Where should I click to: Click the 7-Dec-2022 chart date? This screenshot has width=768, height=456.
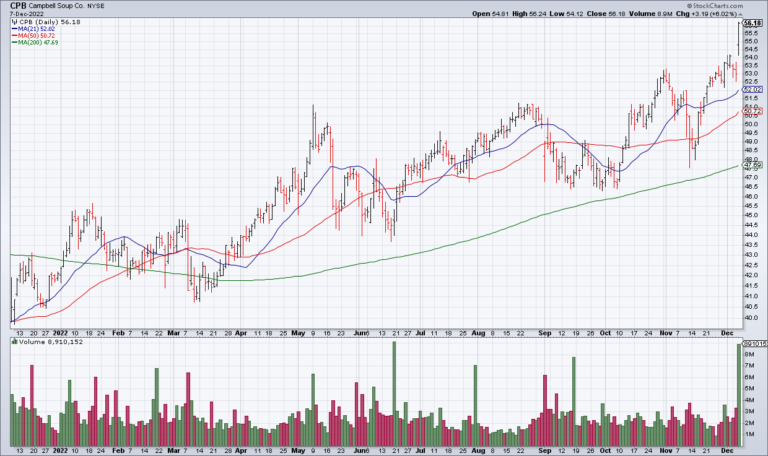click(26, 14)
